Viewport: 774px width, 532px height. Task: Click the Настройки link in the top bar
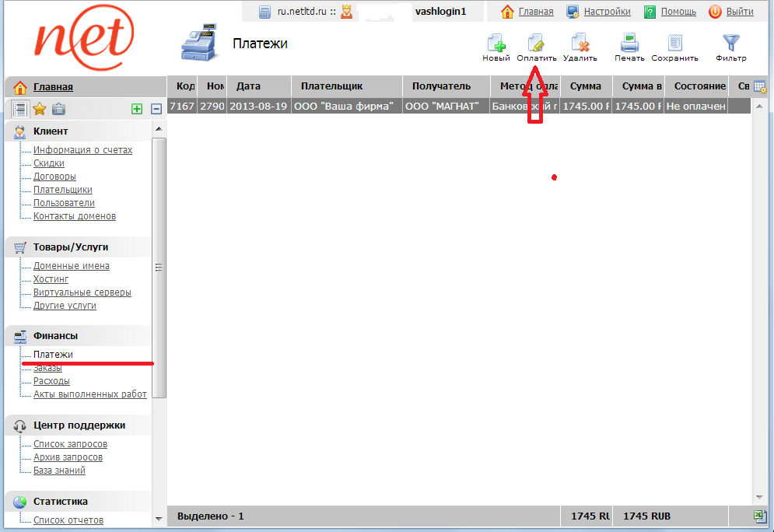click(x=607, y=12)
